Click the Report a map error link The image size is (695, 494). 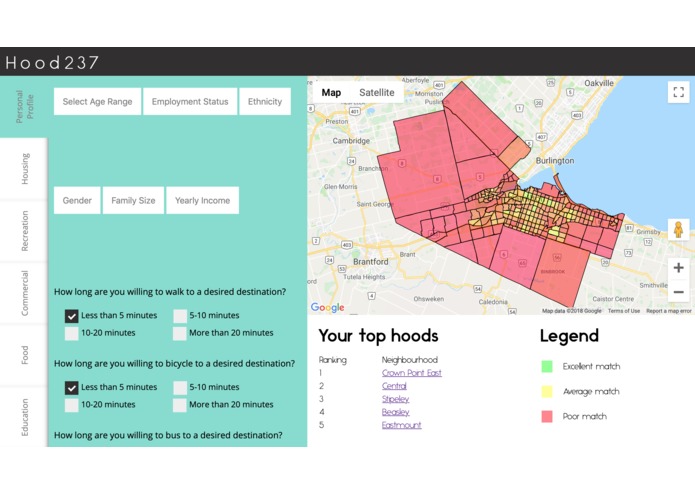668,311
